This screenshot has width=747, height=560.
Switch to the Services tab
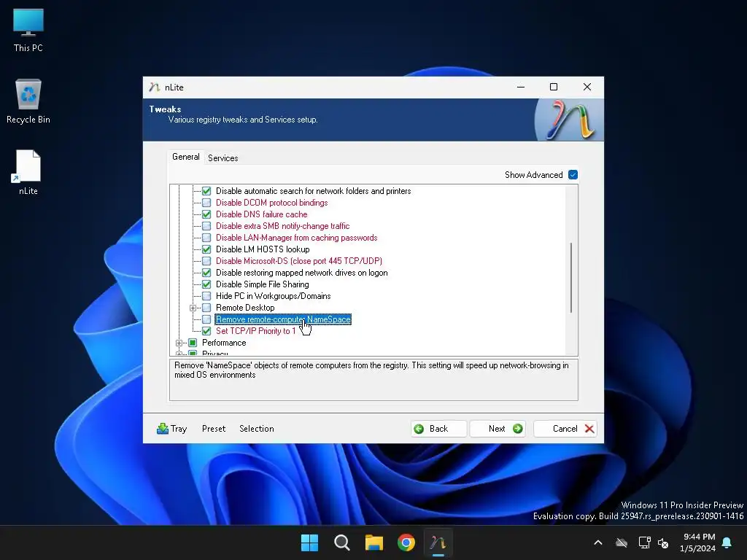(223, 158)
